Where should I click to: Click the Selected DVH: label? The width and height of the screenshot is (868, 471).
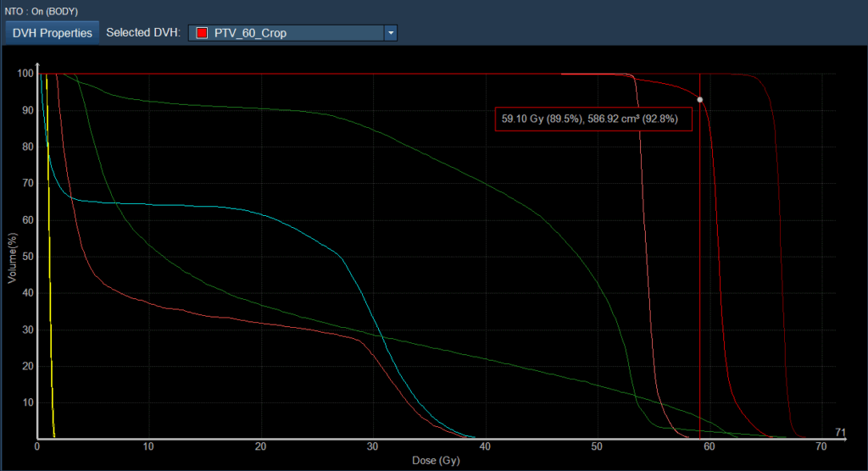point(142,33)
